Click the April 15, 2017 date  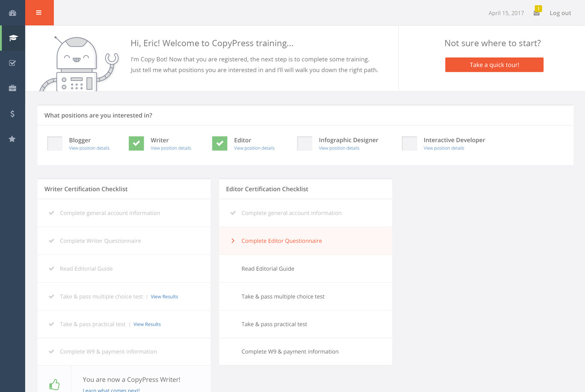coord(506,13)
